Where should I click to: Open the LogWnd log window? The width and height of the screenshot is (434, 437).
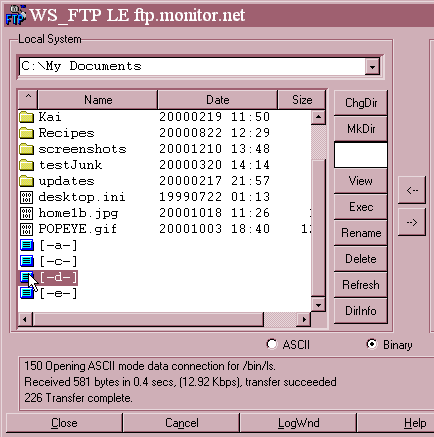click(299, 423)
